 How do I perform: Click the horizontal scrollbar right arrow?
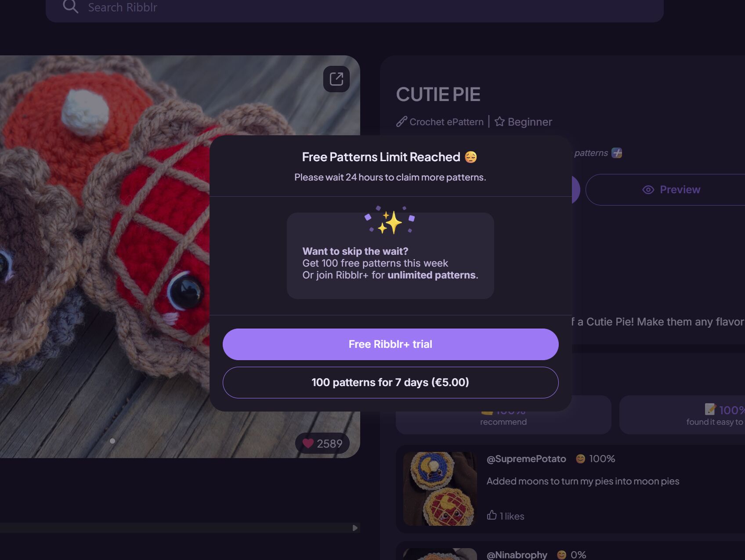(x=355, y=528)
